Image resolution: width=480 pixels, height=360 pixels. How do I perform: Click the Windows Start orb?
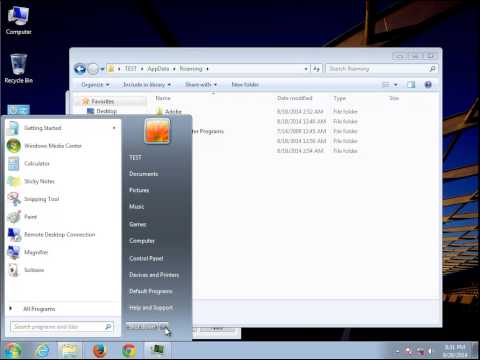tap(13, 350)
